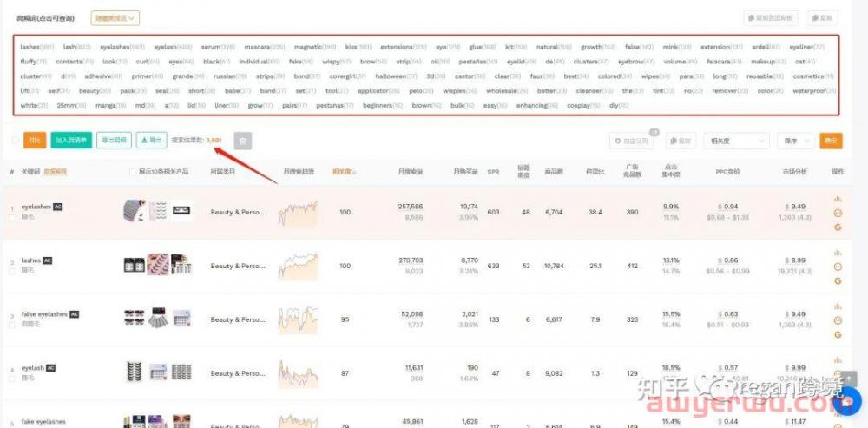Click top-right copy button at far right
Viewport: 868px width, 428px height.
click(822, 18)
